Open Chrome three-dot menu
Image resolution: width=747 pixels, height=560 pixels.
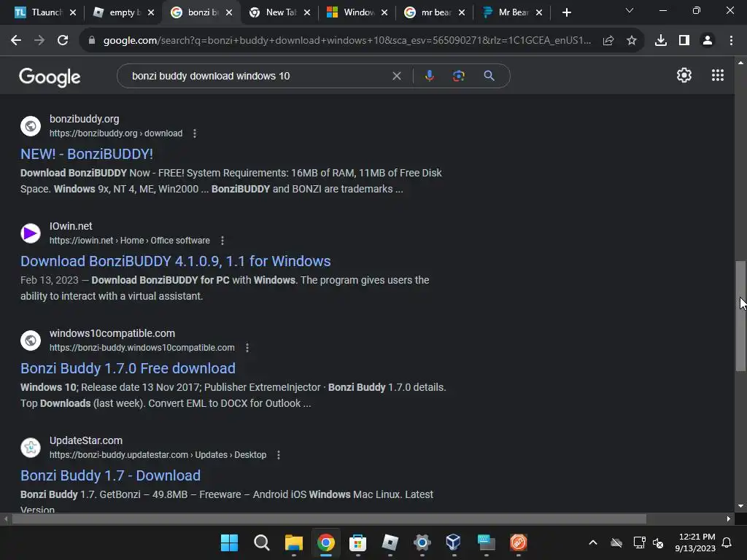(731, 41)
